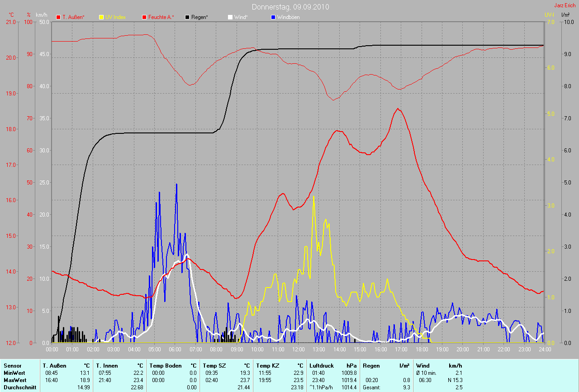Click the 'Temp KZ' column header

267,365
